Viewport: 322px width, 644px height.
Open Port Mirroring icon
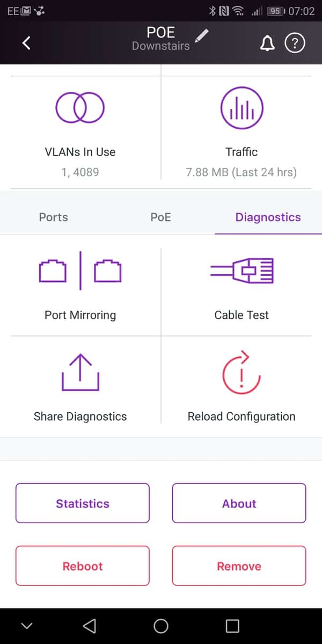pyautogui.click(x=80, y=271)
